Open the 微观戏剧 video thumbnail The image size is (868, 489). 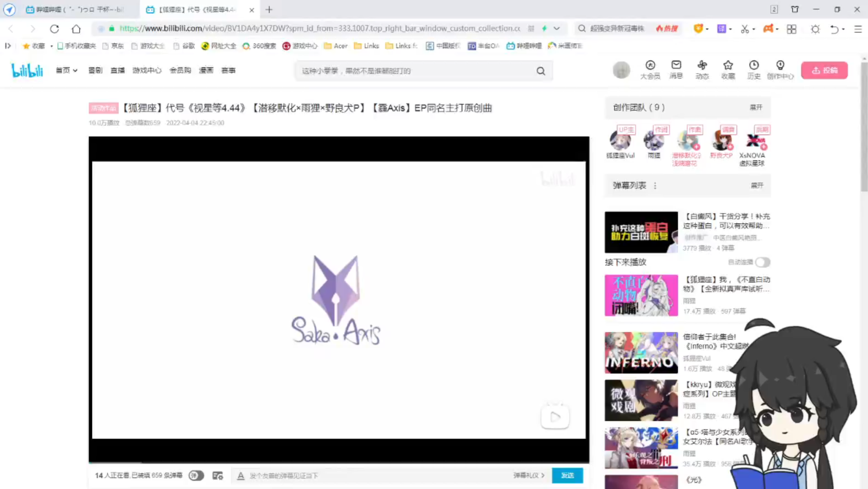click(641, 400)
